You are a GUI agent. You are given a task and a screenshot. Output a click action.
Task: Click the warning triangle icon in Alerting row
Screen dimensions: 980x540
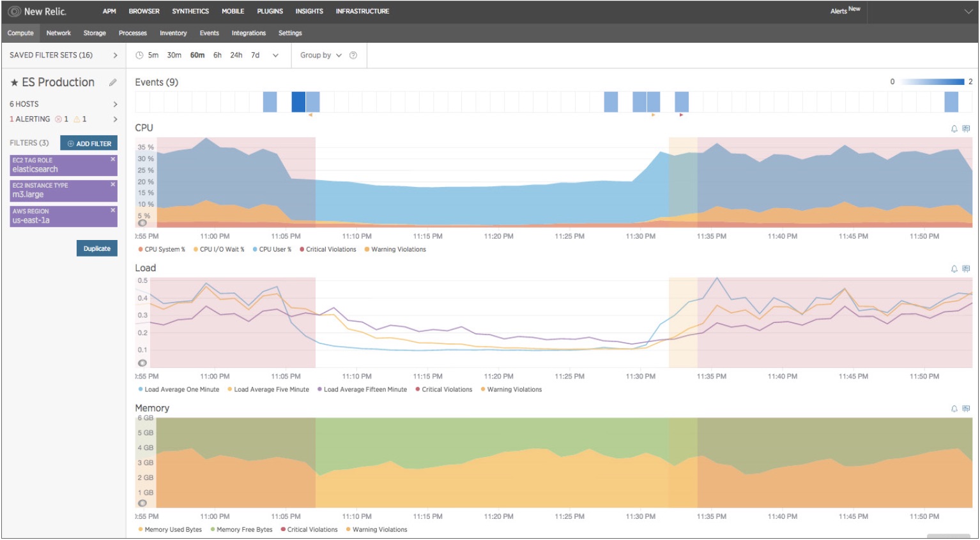point(77,119)
